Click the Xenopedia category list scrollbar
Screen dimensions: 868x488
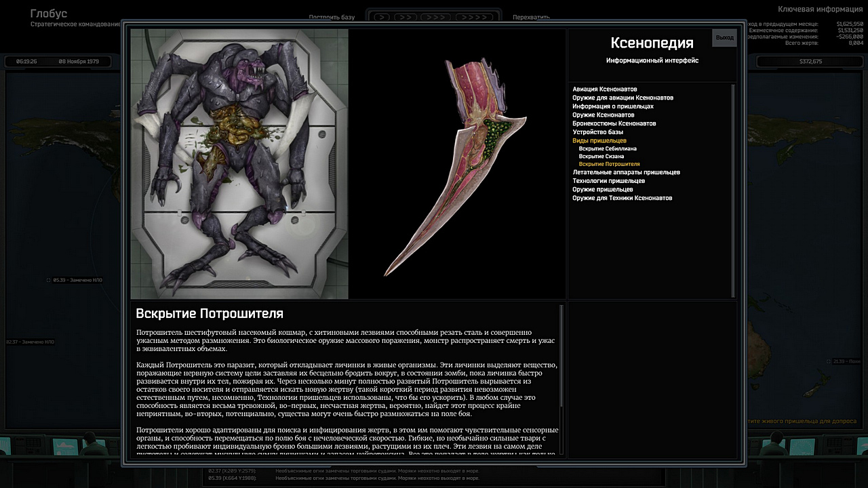point(733,190)
